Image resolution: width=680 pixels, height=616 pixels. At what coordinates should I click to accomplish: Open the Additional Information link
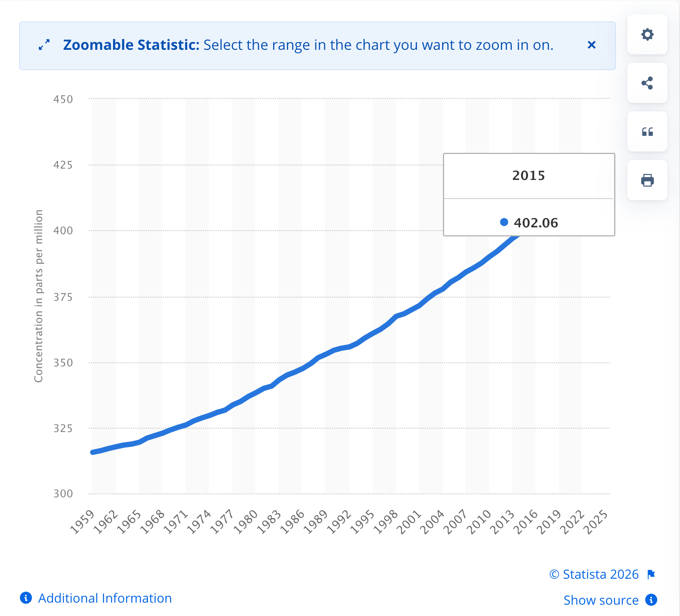tap(105, 598)
